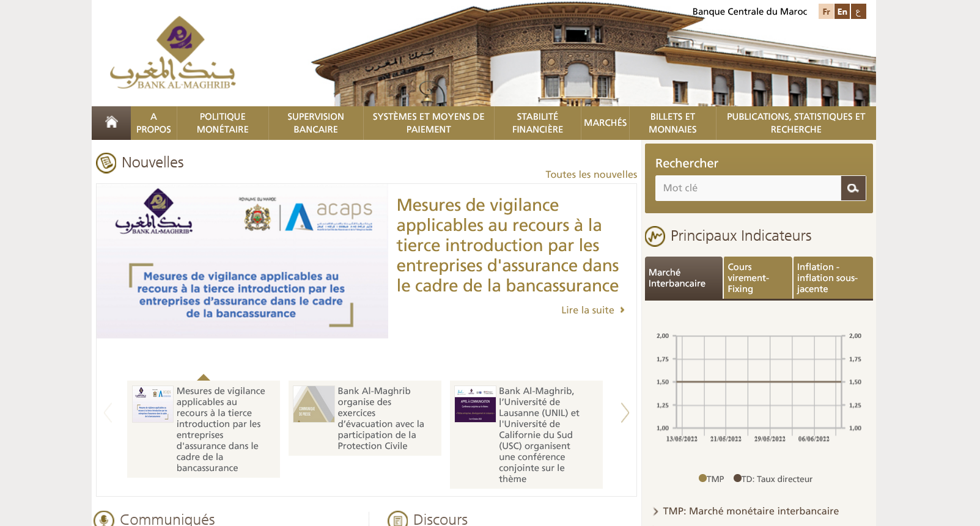
Task: Click the home icon in navigation bar
Action: [111, 123]
